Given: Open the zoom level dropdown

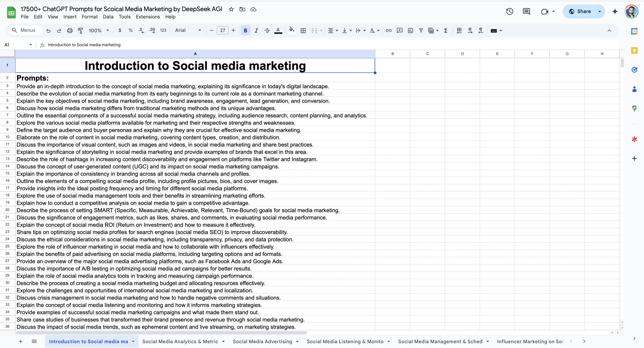Looking at the screenshot, I should [x=98, y=30].
